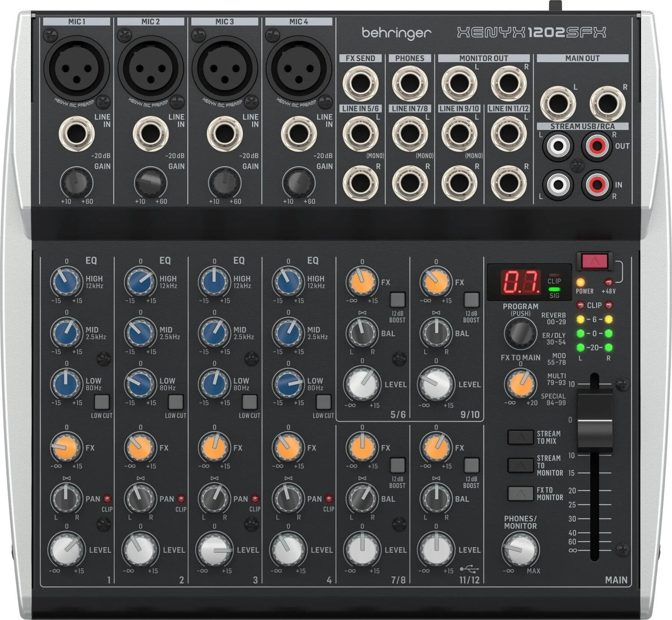This screenshot has width=672, height=620.
Task: Click the FX TO MAIN orange knob
Action: [520, 384]
